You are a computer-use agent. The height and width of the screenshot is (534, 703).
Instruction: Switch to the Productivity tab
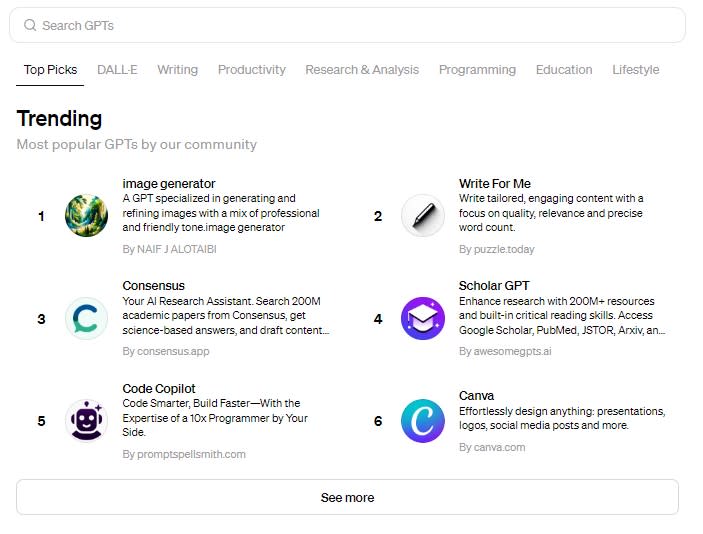click(252, 70)
